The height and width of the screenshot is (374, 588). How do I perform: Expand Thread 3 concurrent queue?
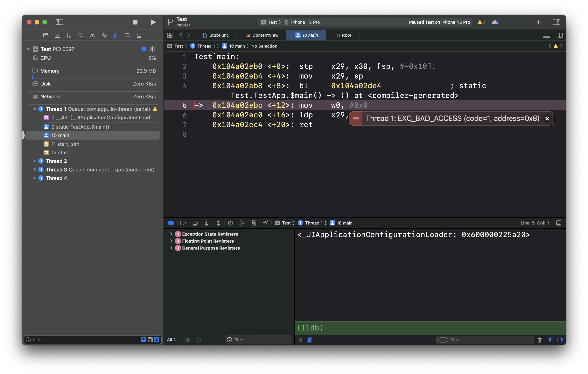click(x=34, y=170)
